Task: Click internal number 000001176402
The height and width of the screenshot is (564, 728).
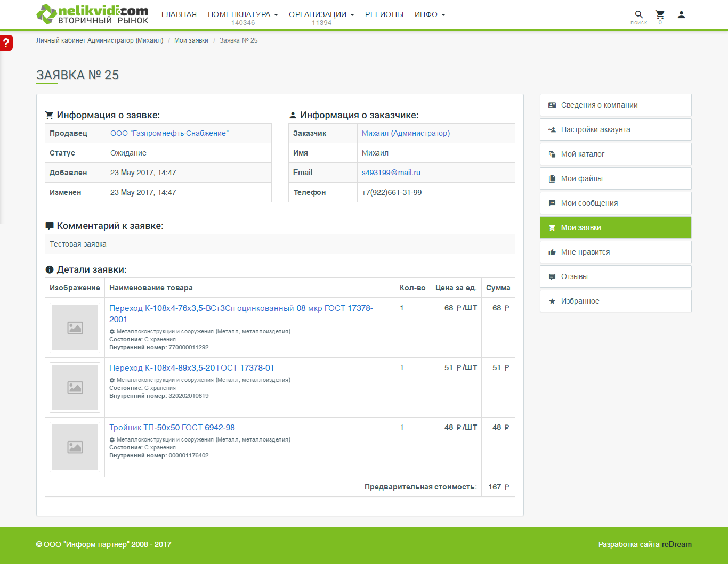Action: (x=189, y=455)
